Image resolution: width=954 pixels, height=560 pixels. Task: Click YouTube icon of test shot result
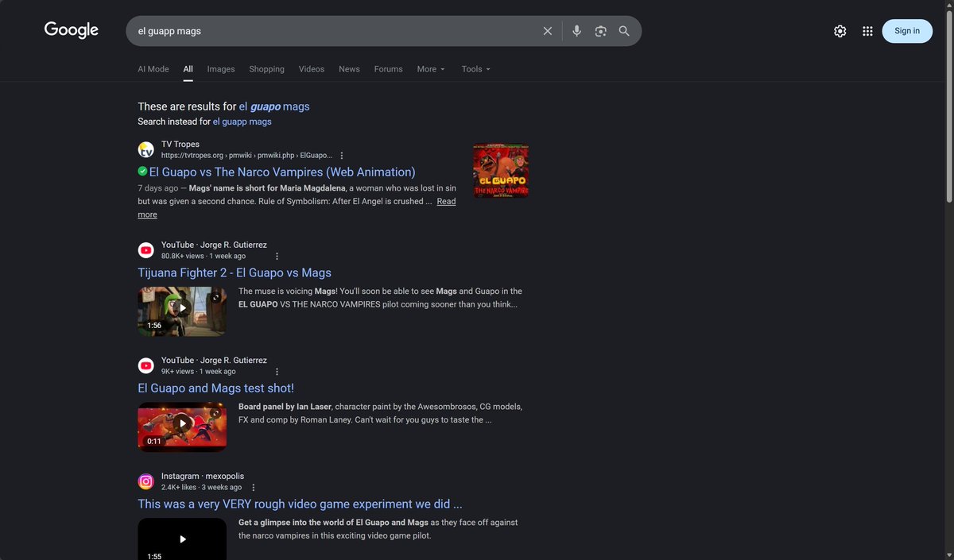click(146, 365)
